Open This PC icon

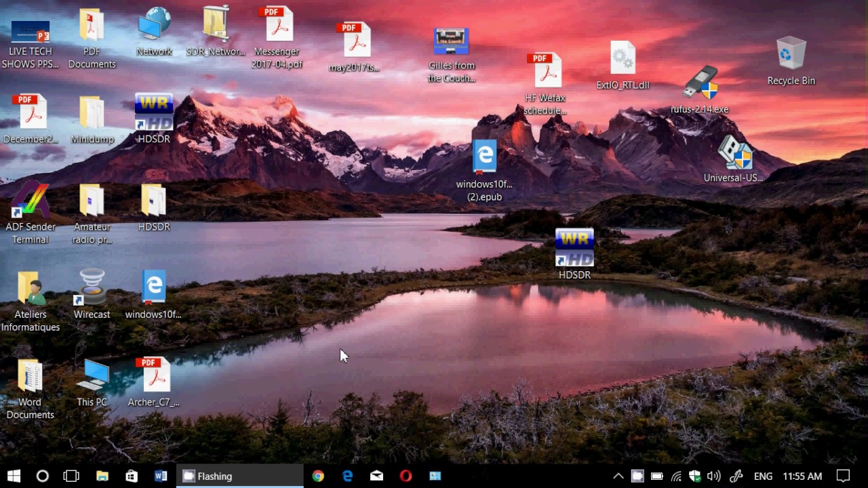(x=92, y=383)
